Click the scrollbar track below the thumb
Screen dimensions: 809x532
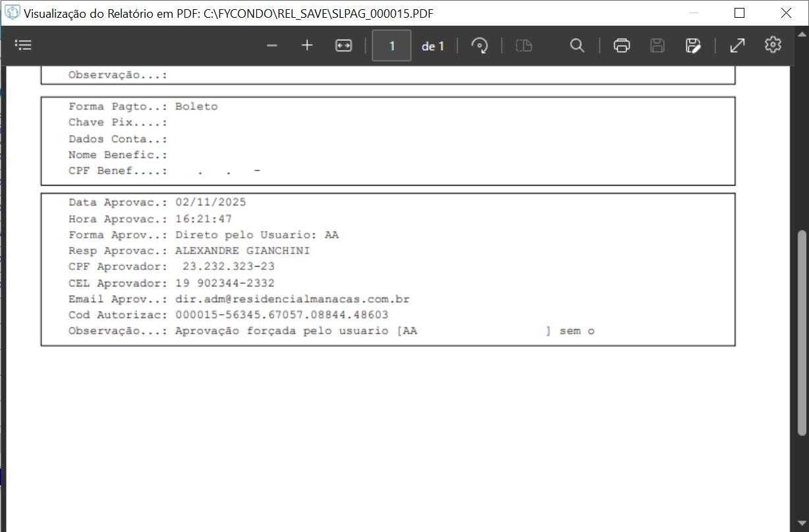pos(802,481)
